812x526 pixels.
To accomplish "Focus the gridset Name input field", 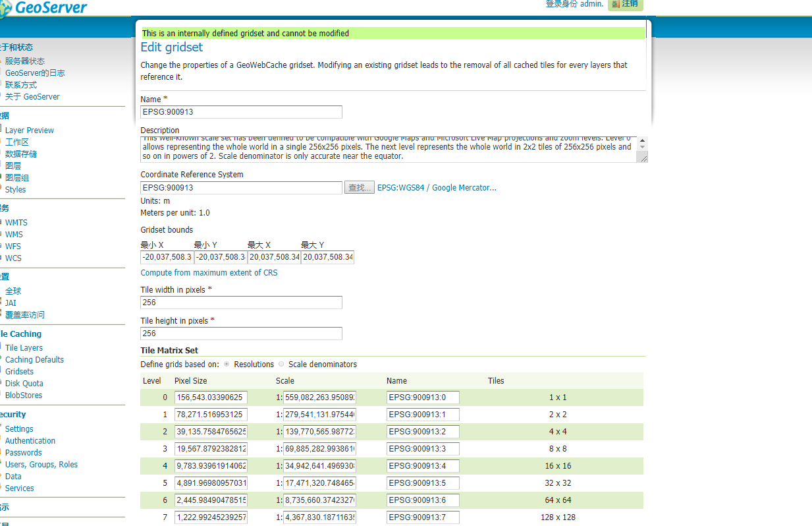I will tap(241, 112).
